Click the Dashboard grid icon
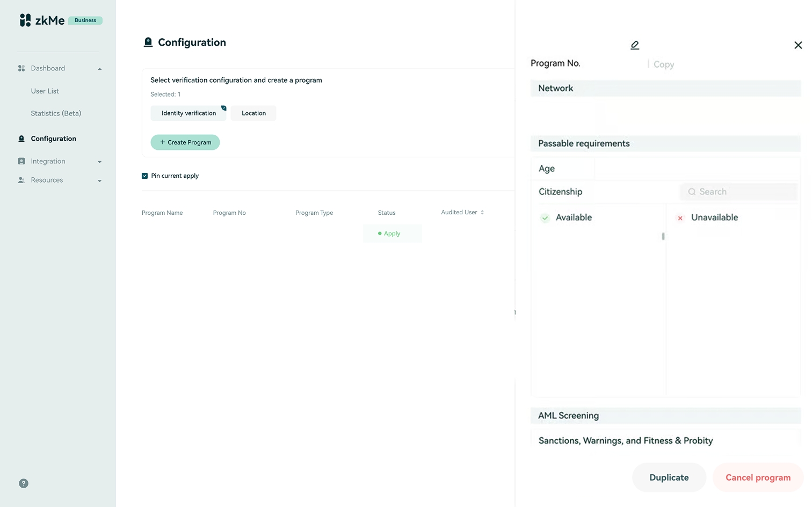The width and height of the screenshot is (812, 507). pyautogui.click(x=21, y=68)
